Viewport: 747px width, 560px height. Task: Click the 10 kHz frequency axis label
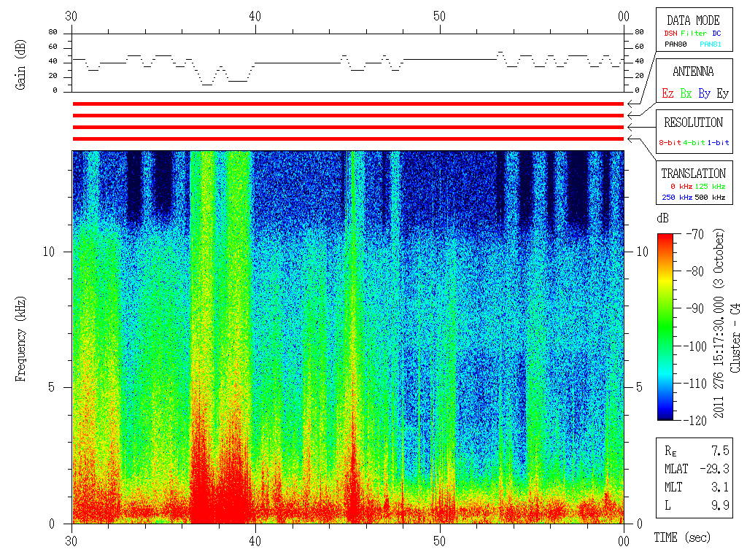click(49, 252)
